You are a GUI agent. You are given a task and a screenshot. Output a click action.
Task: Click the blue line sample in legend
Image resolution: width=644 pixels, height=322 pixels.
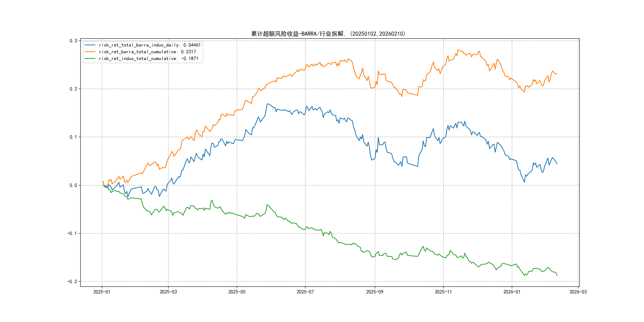click(90, 45)
